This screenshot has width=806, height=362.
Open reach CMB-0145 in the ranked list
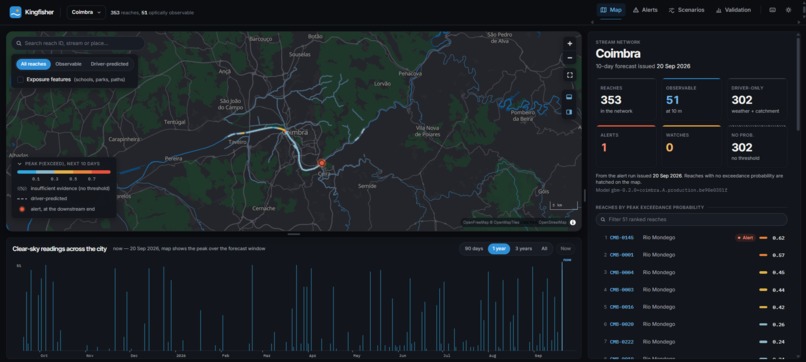point(691,238)
